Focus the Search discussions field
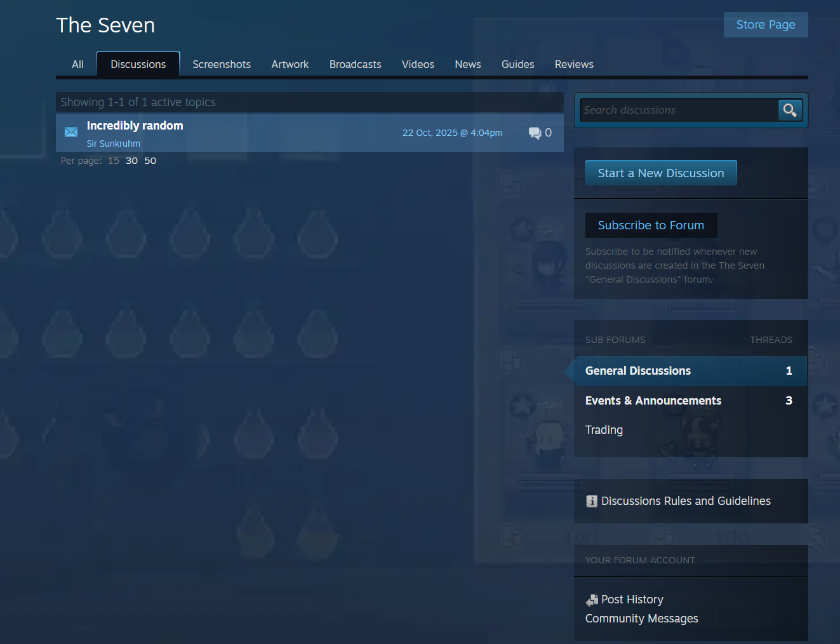This screenshot has height=644, width=840. 679,110
